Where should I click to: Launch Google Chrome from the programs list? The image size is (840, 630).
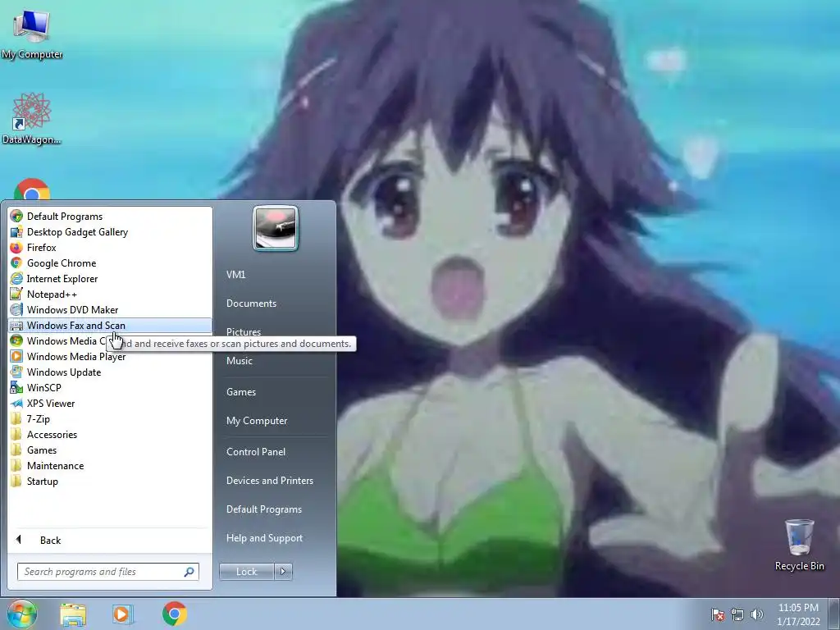pyautogui.click(x=110, y=263)
